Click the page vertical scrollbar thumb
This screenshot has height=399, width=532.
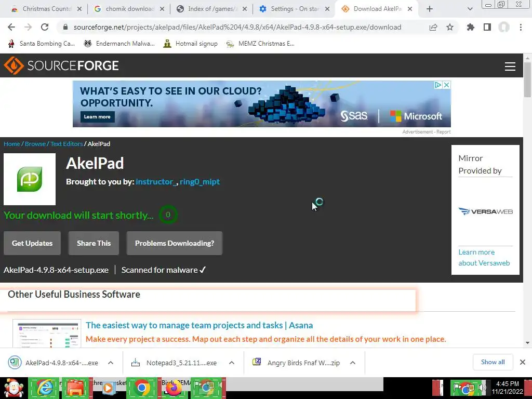pos(528,80)
